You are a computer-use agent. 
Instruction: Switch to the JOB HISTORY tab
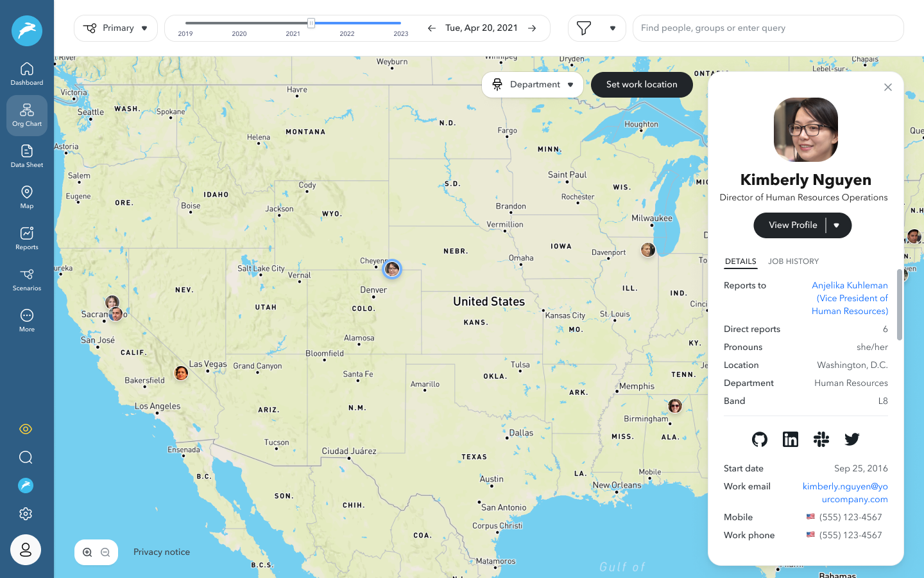[x=794, y=261]
